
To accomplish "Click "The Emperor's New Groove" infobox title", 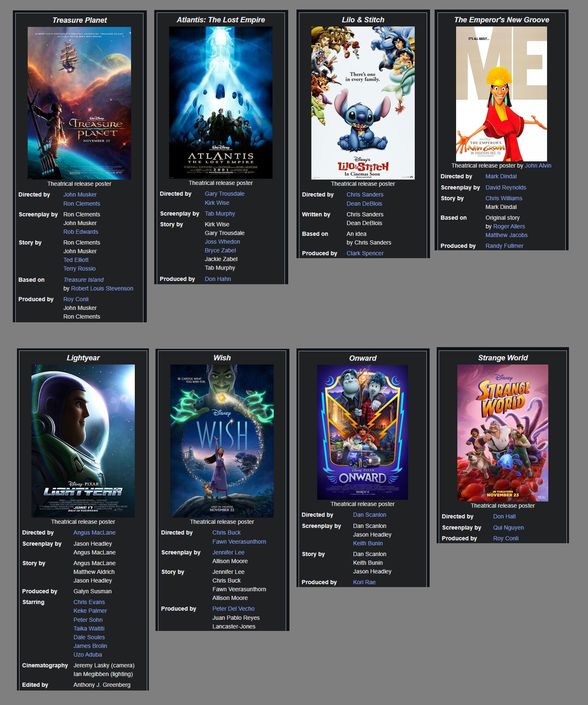I will [x=502, y=20].
